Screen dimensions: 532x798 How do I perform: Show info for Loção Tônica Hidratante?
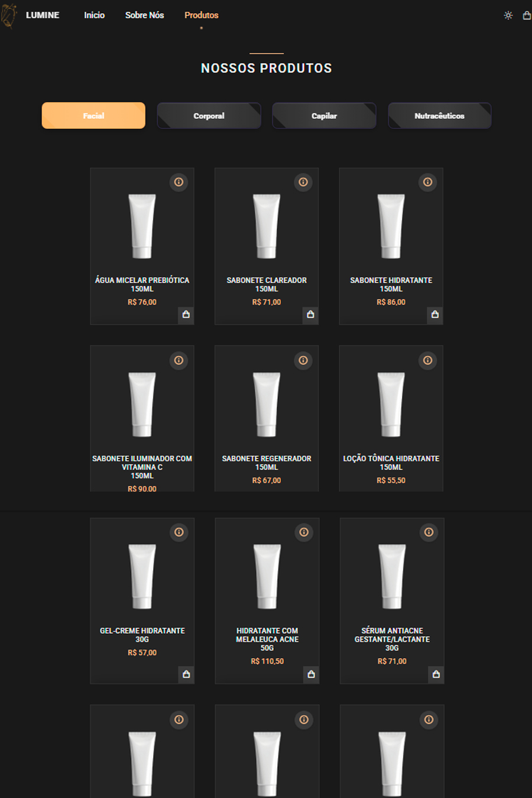coord(428,360)
